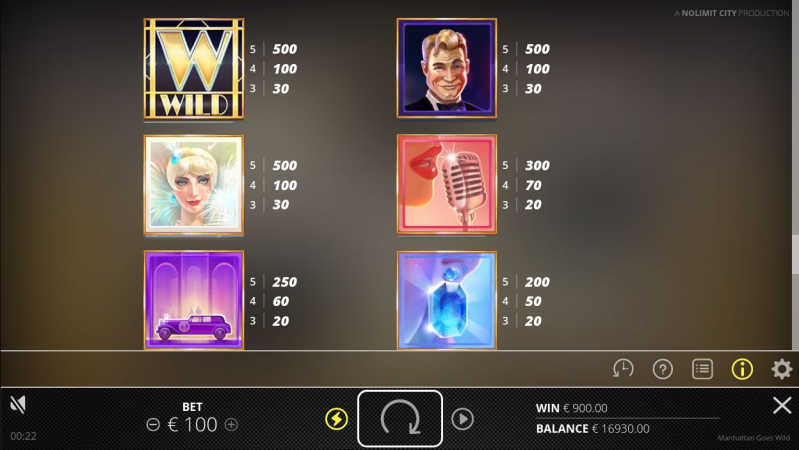This screenshot has height=450, width=799.
Task: Toggle the yellow paytable info icon
Action: (742, 368)
